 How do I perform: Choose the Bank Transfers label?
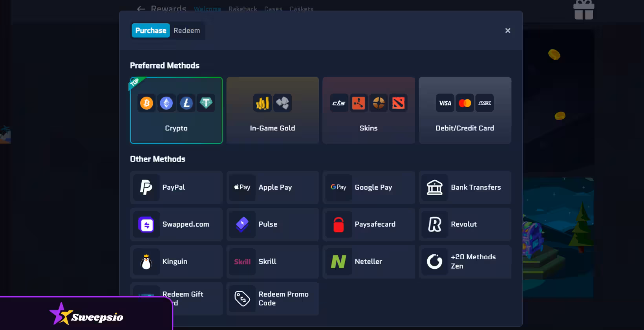tap(476, 187)
